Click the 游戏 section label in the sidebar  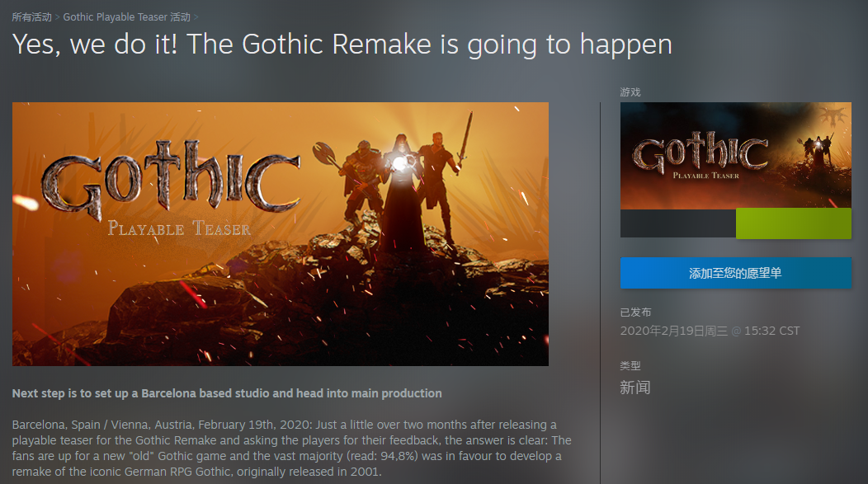pyautogui.click(x=630, y=92)
